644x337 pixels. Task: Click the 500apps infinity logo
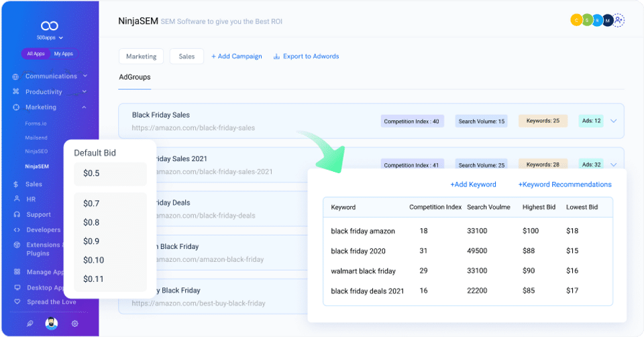click(x=49, y=26)
